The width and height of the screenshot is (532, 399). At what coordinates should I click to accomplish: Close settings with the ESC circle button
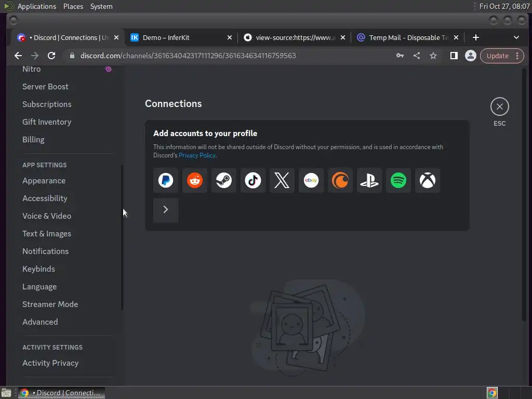tap(499, 107)
